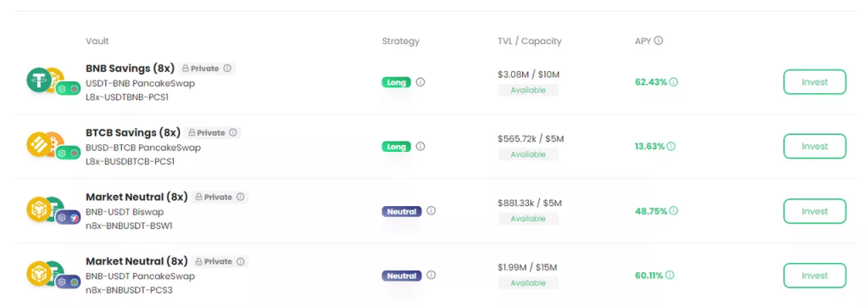This screenshot has height=307, width=868.
Task: Invest in BTCB Savings vault
Action: (815, 147)
